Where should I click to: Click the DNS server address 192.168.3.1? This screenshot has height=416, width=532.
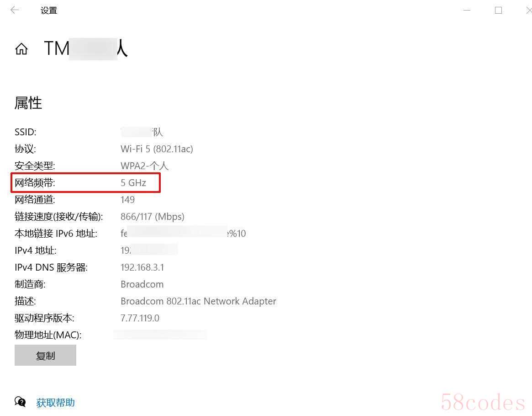[x=142, y=267]
